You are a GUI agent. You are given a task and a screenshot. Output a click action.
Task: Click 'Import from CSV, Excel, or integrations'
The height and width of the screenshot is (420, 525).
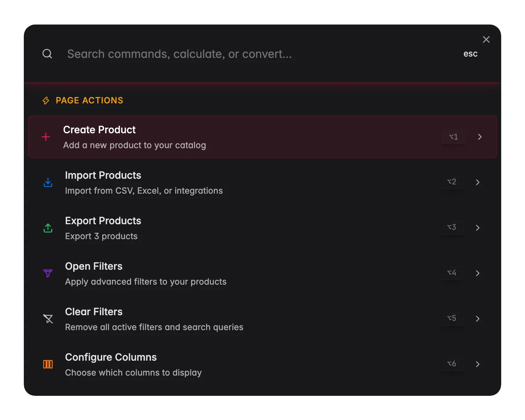coord(144,191)
